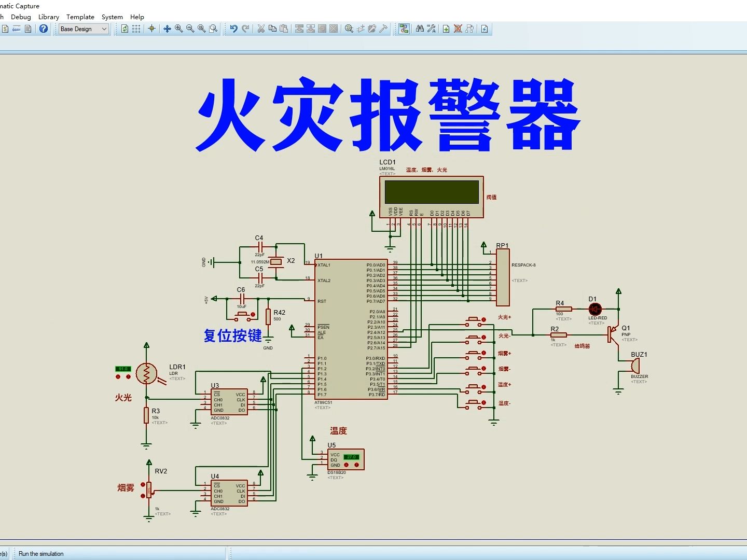Click the Zoom In magnifier icon

coord(178,29)
